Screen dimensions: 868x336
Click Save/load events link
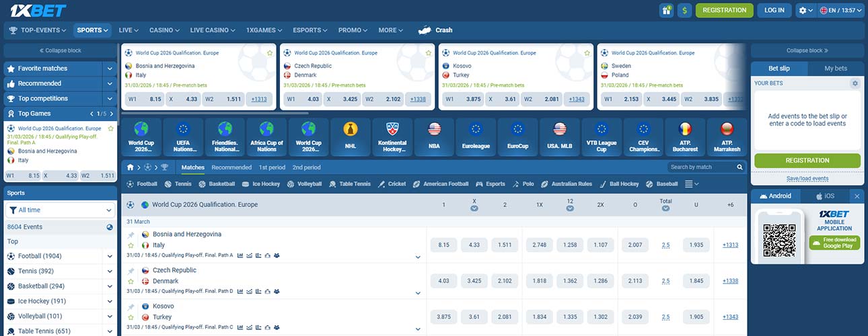point(807,179)
